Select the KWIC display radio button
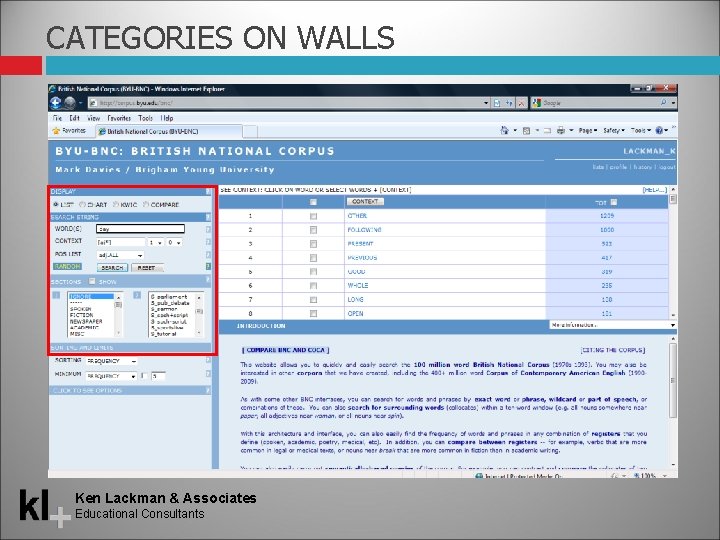Viewport: 720px width, 540px height. point(116,204)
